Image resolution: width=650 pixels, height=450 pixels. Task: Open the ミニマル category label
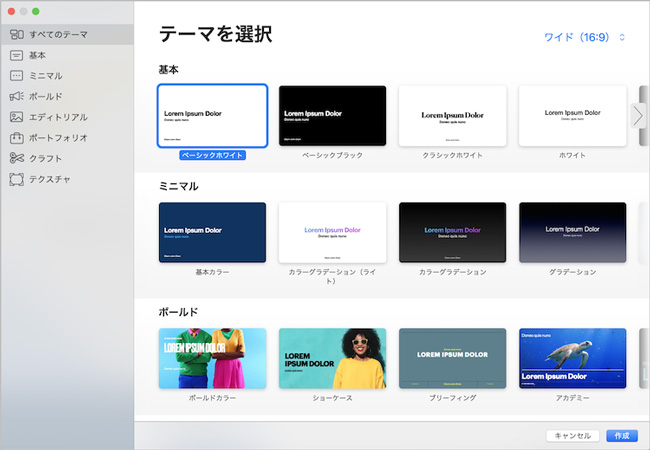(46, 76)
